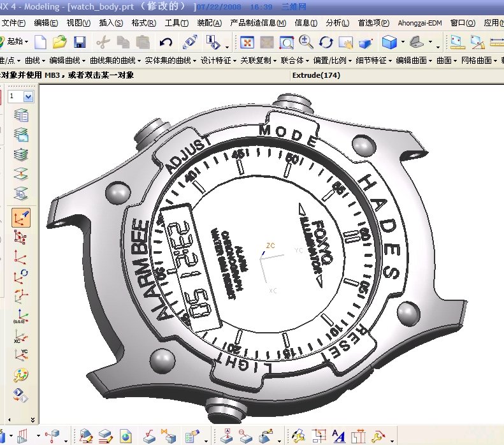Viewport: 504px width, 445px height.
Task: Activate the Zoom window tool
Action: click(286, 42)
